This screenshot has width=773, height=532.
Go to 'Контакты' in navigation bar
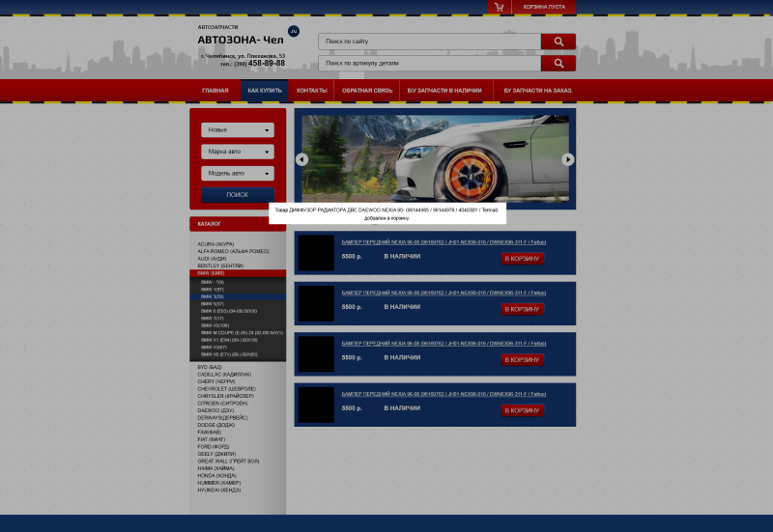pyautogui.click(x=311, y=90)
